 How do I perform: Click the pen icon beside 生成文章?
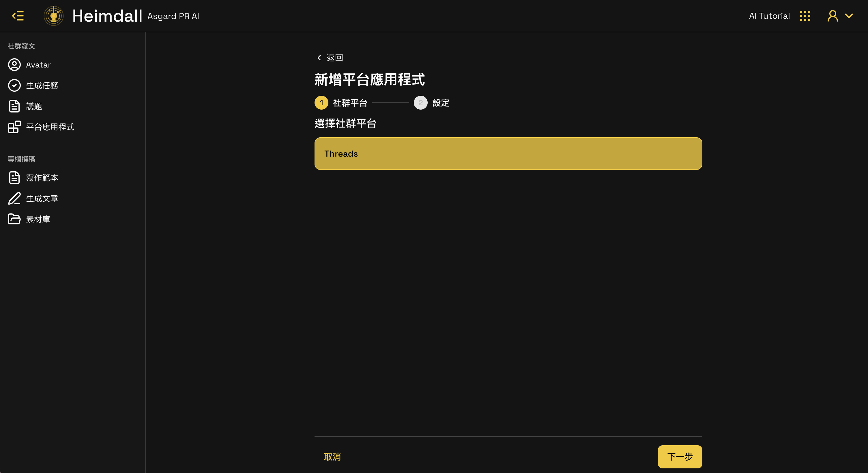[14, 198]
